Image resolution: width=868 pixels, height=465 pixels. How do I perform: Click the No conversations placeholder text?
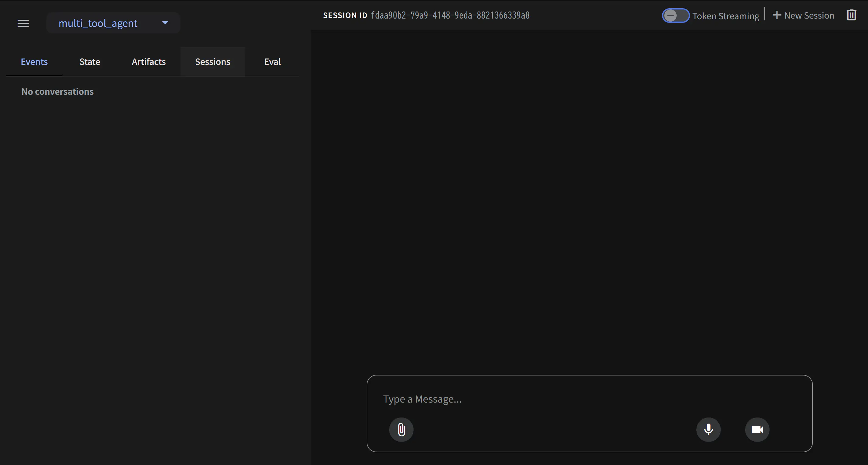57,92
